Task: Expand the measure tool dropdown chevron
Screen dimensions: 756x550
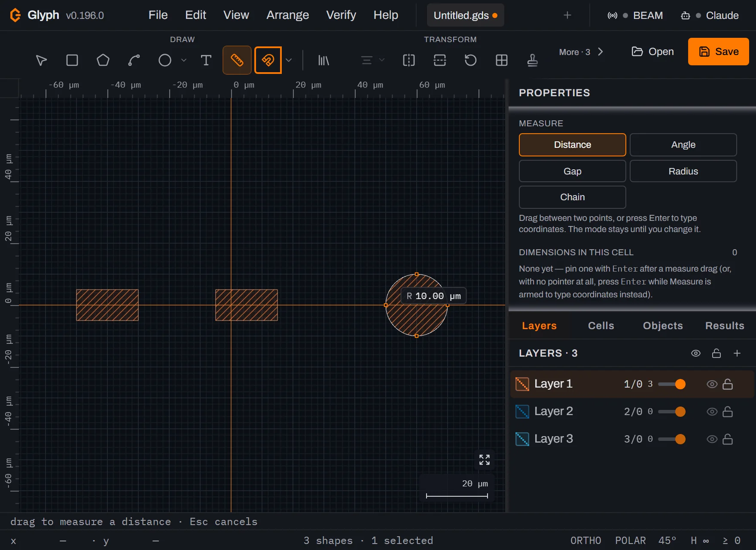Action: [289, 60]
